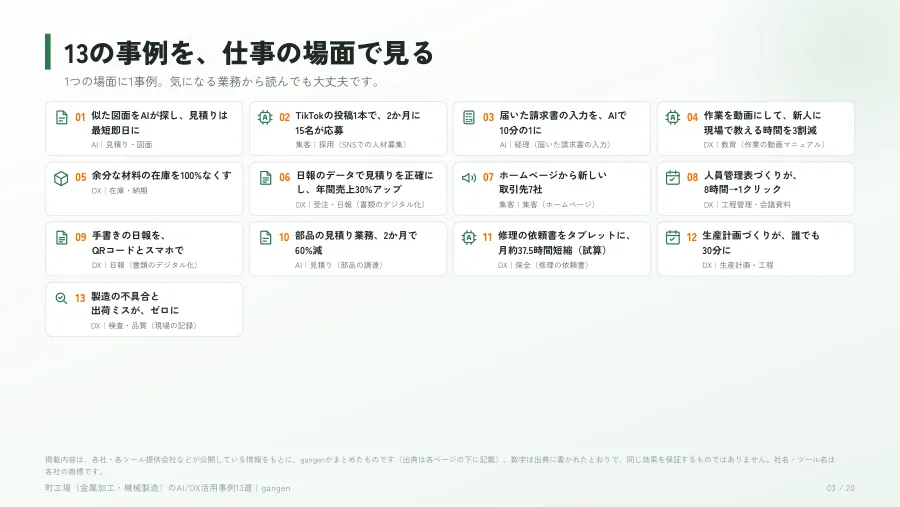Click the tag 'DX｜検査・品質（現場の記録）'
This screenshot has width=900, height=507.
point(144,326)
